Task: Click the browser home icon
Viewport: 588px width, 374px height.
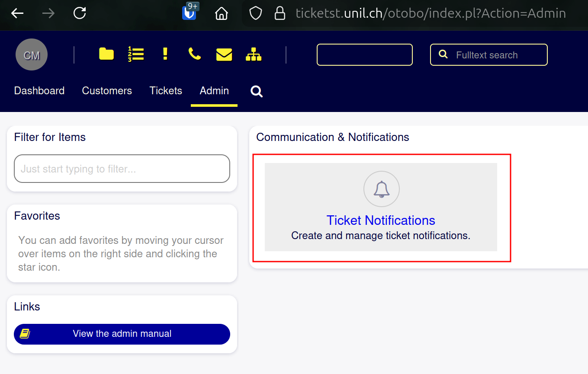Action: [x=222, y=13]
